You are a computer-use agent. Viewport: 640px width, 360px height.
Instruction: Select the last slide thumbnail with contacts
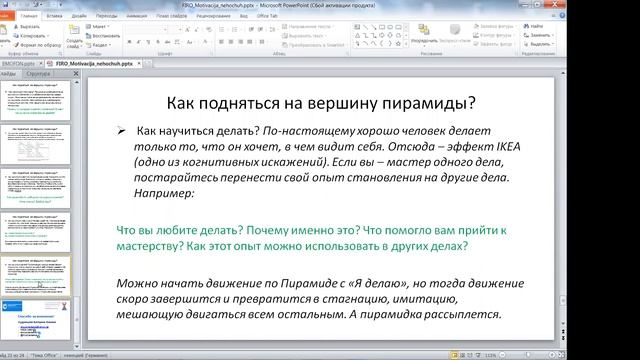point(36,320)
